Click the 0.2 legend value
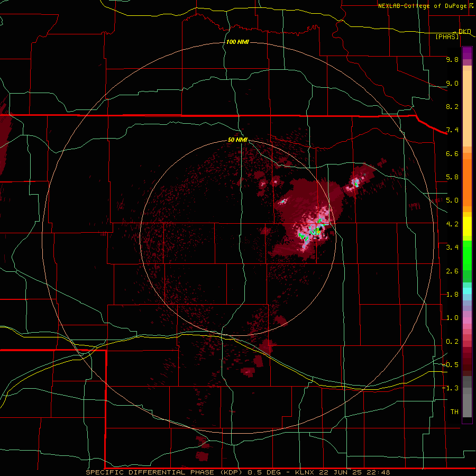This screenshot has height=476, width=476. click(x=452, y=342)
